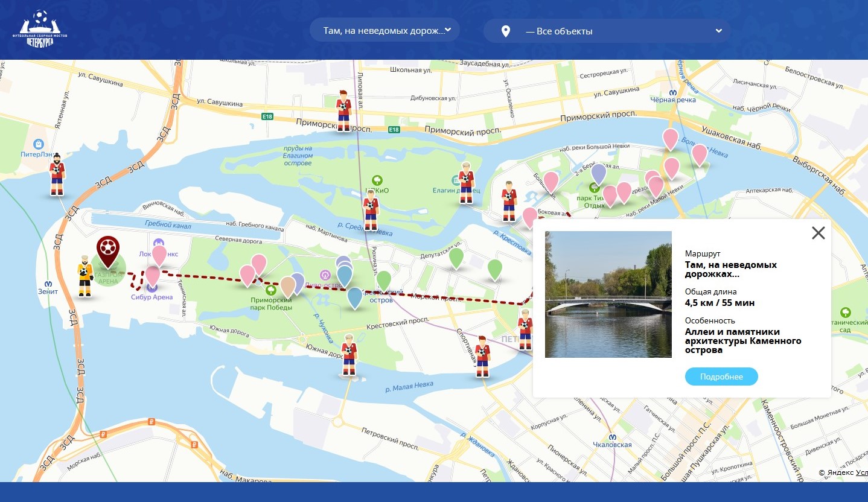Click the ЦПКиО park tree icon
The width and height of the screenshot is (868, 502).
(377, 180)
